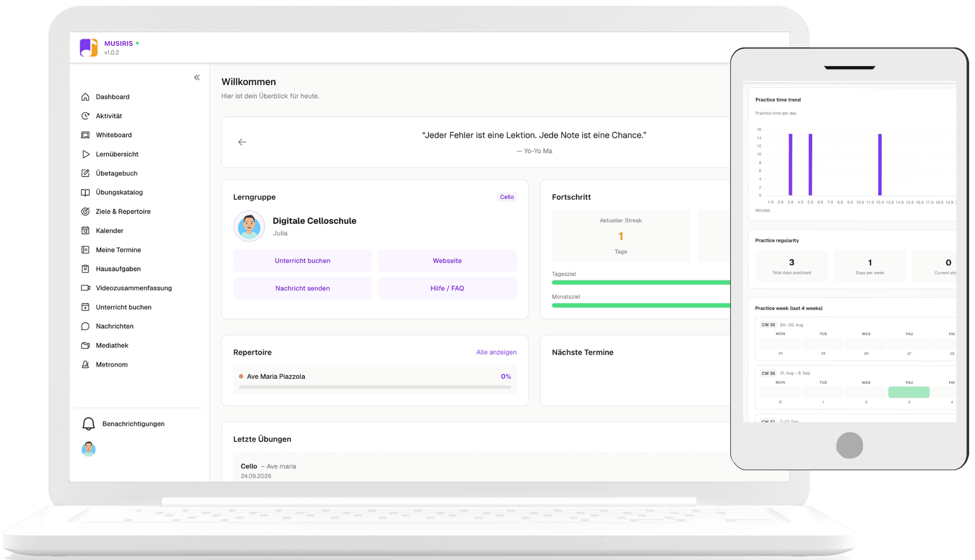
Task: Click the Monatsziel progress bar
Action: [x=641, y=305]
